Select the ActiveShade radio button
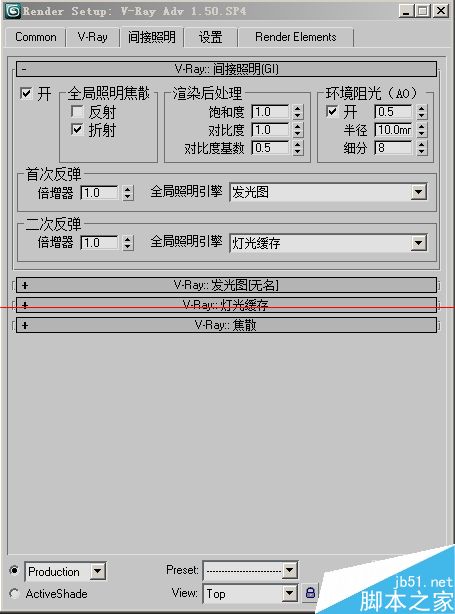The height and width of the screenshot is (614, 455). 14,594
